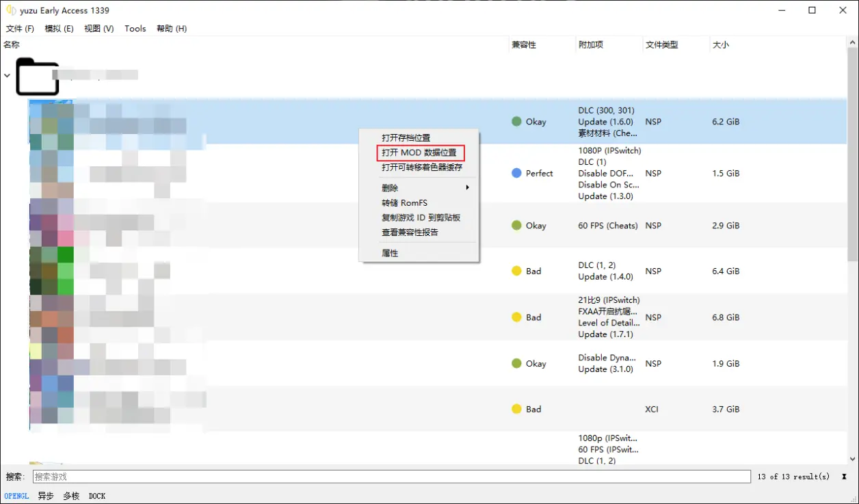The height and width of the screenshot is (504, 859).
Task: Click 打开存档位置 to open the save location
Action: point(405,137)
